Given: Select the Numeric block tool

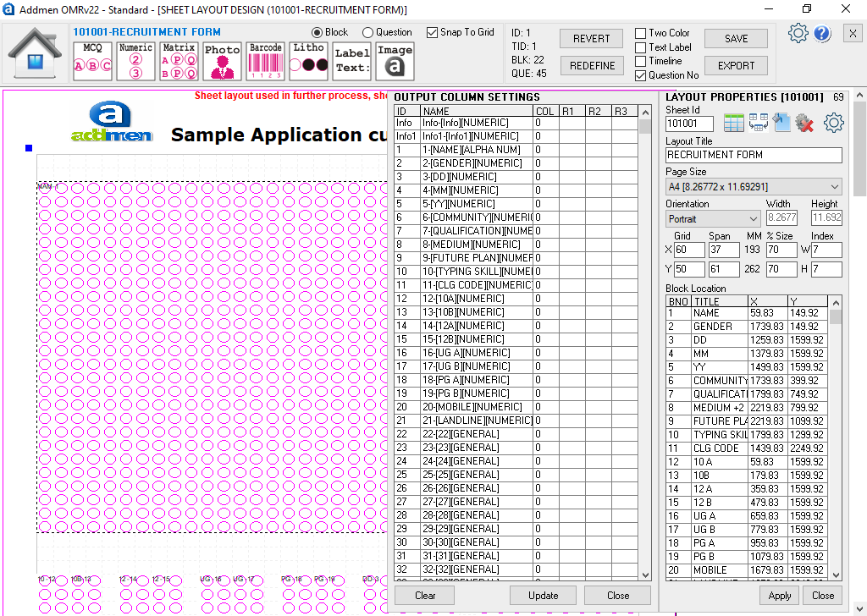Looking at the screenshot, I should click(x=135, y=61).
